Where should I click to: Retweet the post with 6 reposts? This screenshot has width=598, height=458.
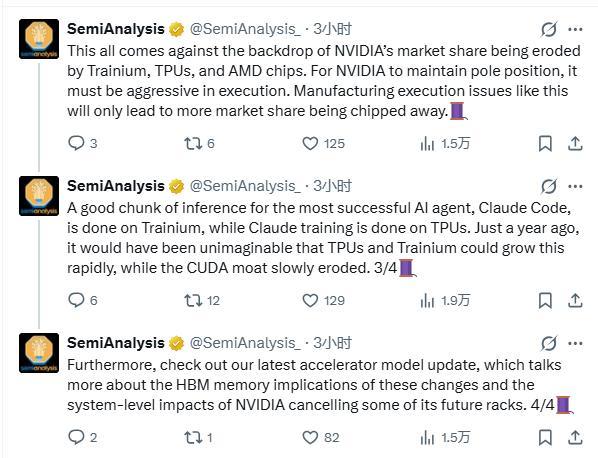[x=199, y=143]
